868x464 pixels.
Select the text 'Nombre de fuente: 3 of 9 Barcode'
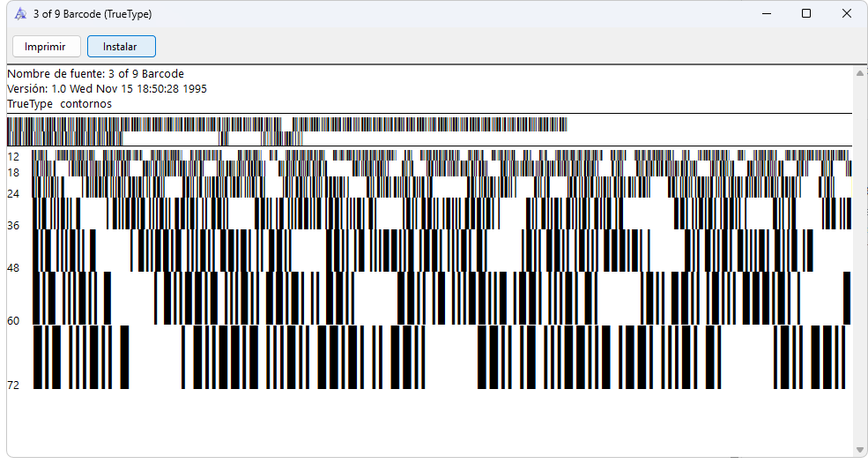(x=95, y=74)
